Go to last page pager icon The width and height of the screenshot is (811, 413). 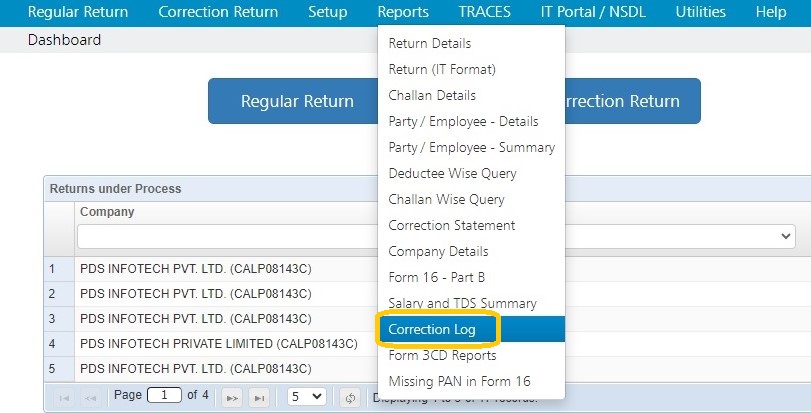259,397
